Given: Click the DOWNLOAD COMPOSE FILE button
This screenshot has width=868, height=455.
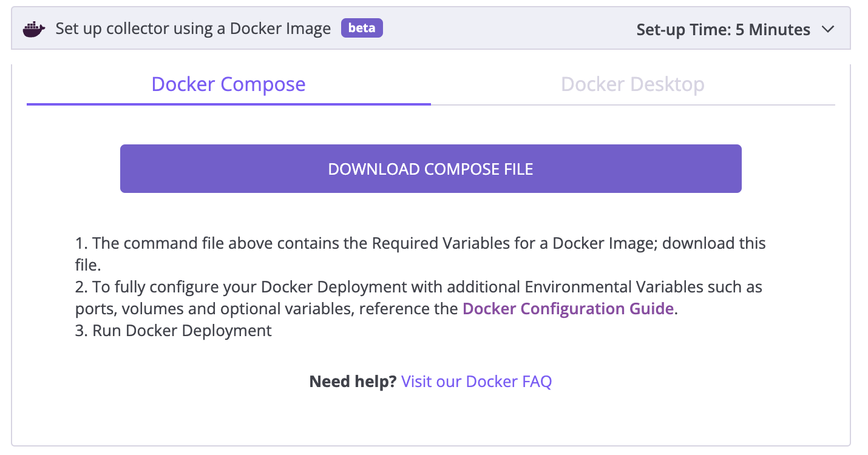Looking at the screenshot, I should pyautogui.click(x=430, y=169).
